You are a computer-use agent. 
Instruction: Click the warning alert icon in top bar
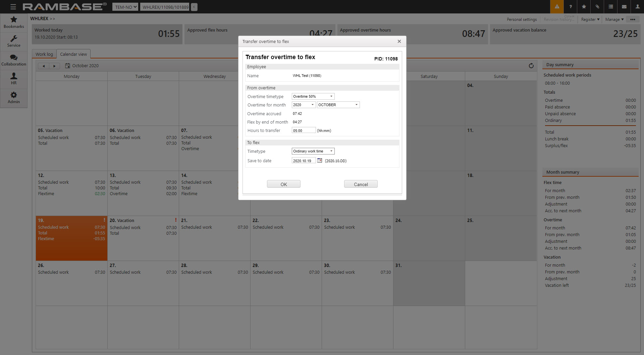click(x=557, y=7)
